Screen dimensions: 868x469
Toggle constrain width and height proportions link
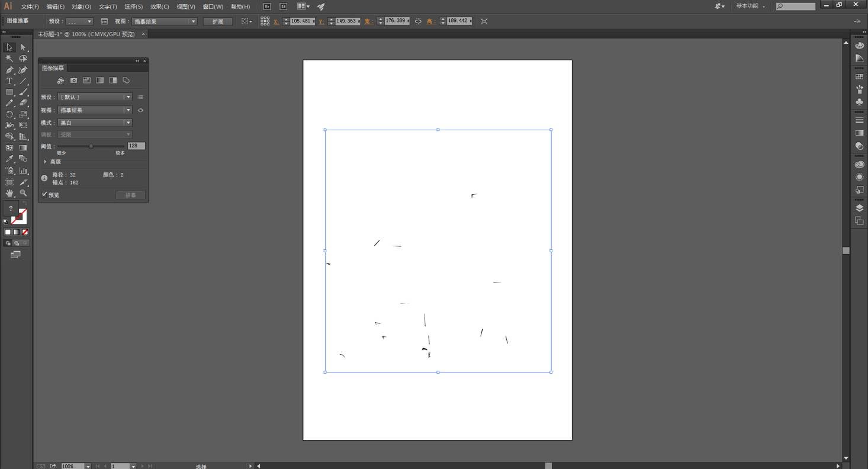coord(418,21)
